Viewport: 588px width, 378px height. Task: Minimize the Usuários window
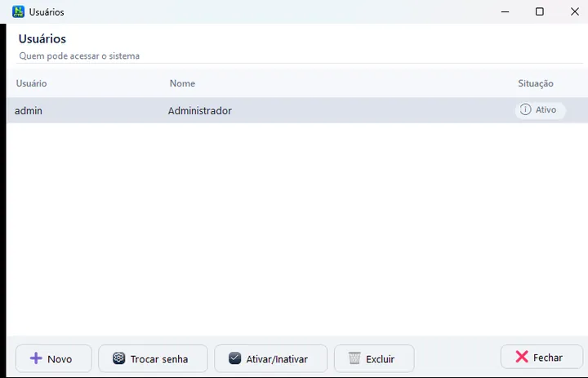pos(506,11)
